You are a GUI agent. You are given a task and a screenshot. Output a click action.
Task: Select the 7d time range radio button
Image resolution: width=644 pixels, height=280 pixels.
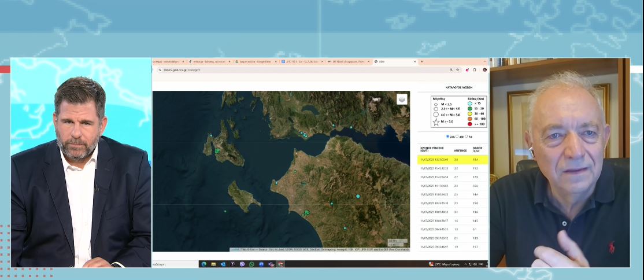tap(467, 137)
